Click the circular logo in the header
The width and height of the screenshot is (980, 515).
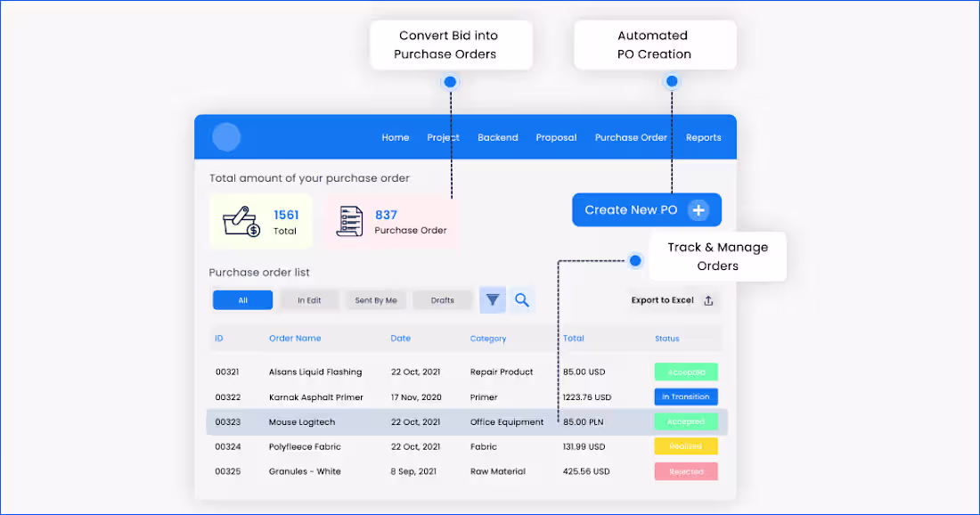(225, 136)
